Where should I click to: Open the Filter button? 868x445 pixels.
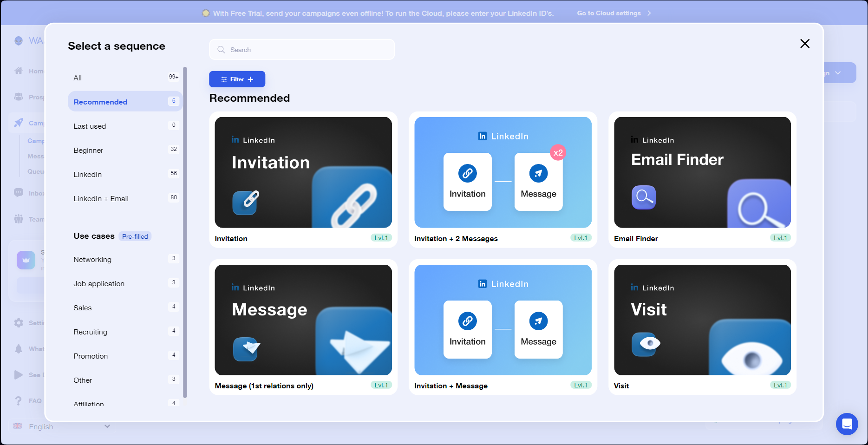(x=237, y=79)
